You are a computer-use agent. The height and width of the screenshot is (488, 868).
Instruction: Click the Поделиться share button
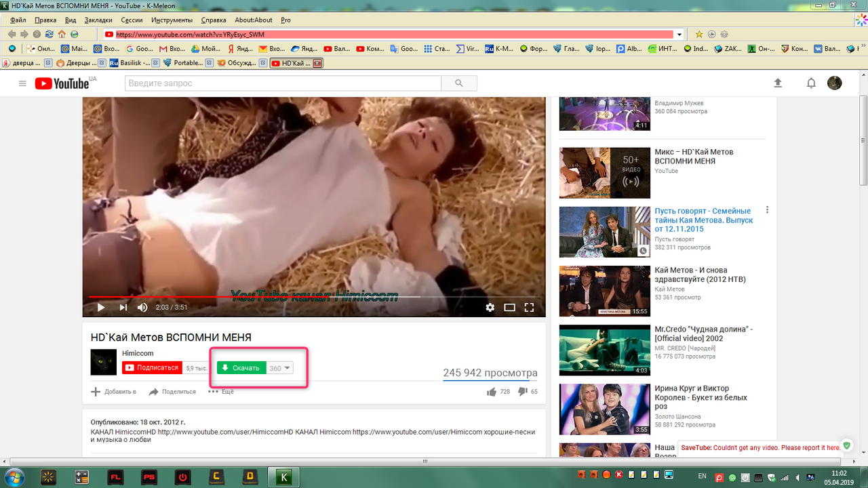(172, 392)
